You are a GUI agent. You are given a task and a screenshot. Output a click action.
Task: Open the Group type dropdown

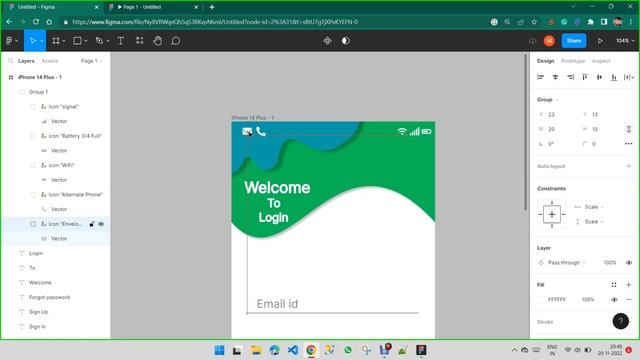[547, 100]
